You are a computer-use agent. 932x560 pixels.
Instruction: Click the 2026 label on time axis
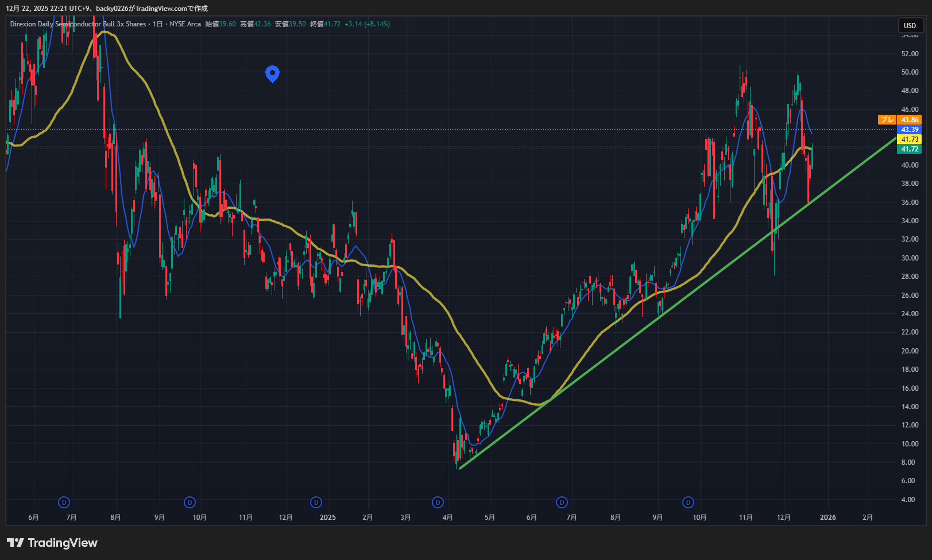(827, 518)
